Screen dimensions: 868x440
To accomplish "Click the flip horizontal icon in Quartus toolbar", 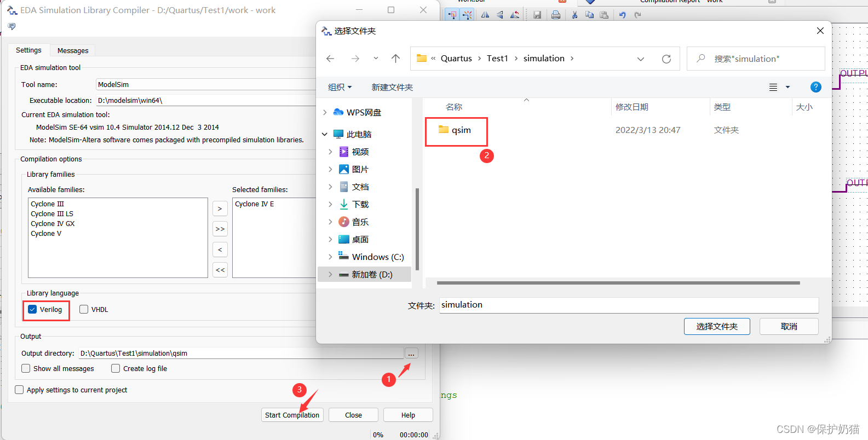I will (x=485, y=15).
